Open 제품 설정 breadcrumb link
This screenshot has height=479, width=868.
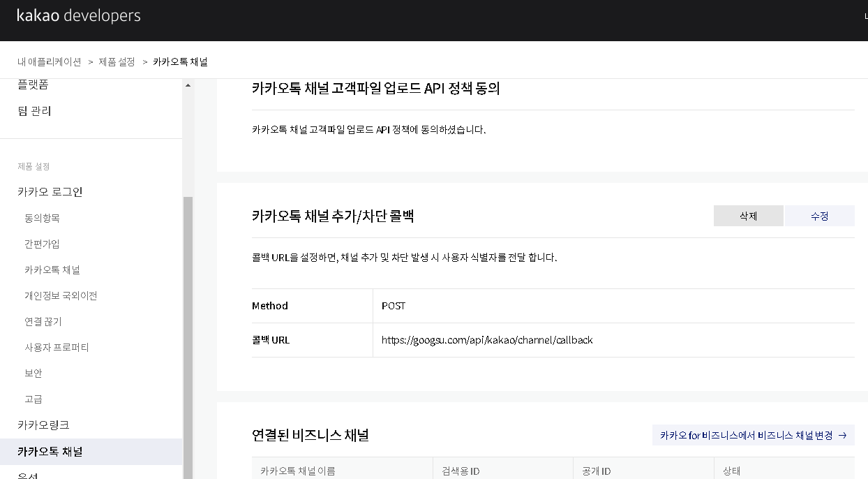117,61
